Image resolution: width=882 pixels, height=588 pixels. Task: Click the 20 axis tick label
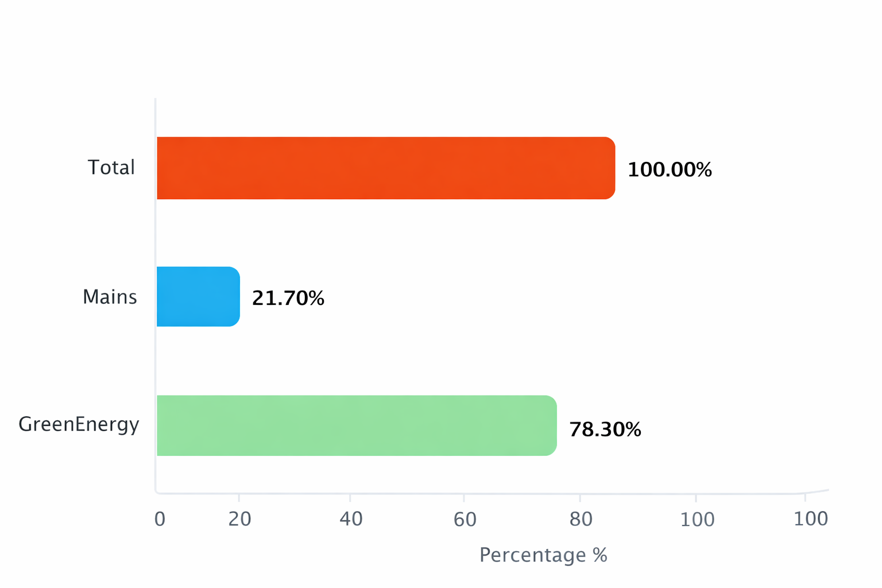coord(239,519)
